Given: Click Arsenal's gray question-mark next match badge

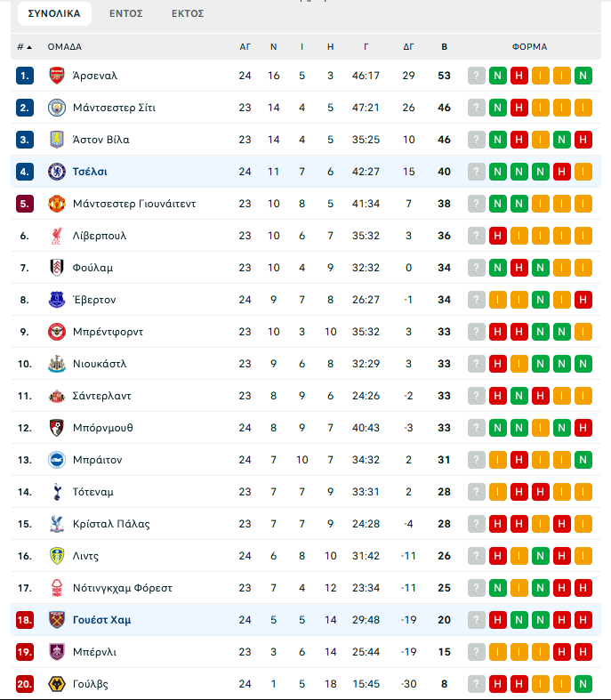Looking at the screenshot, I should click(x=477, y=76).
